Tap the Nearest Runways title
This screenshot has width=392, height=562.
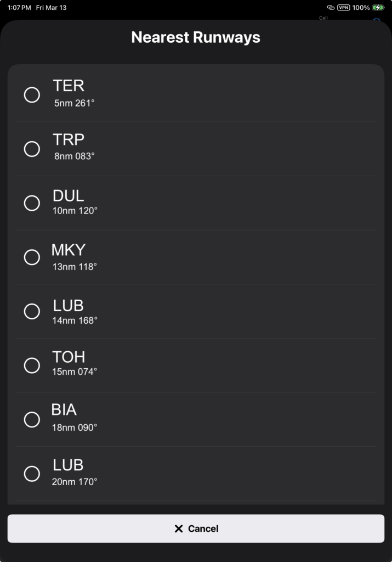(196, 37)
